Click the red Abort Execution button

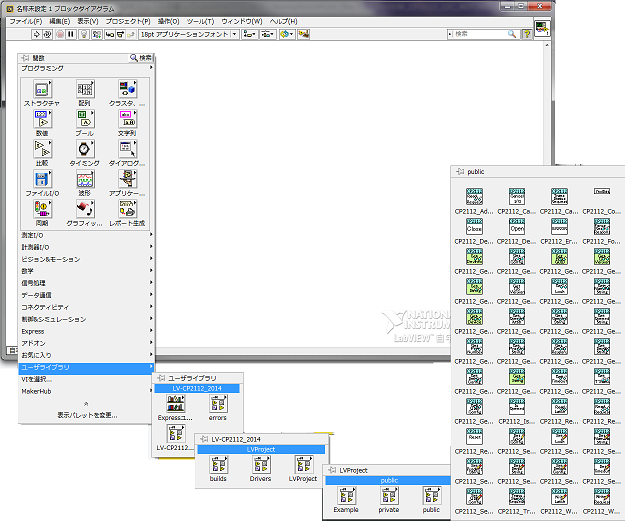pyautogui.click(x=60, y=34)
